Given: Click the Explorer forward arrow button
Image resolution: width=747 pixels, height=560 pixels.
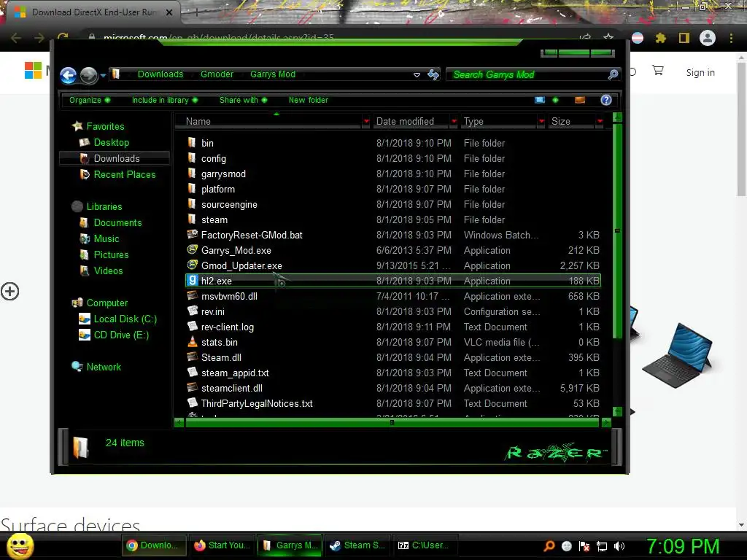Looking at the screenshot, I should (88, 75).
